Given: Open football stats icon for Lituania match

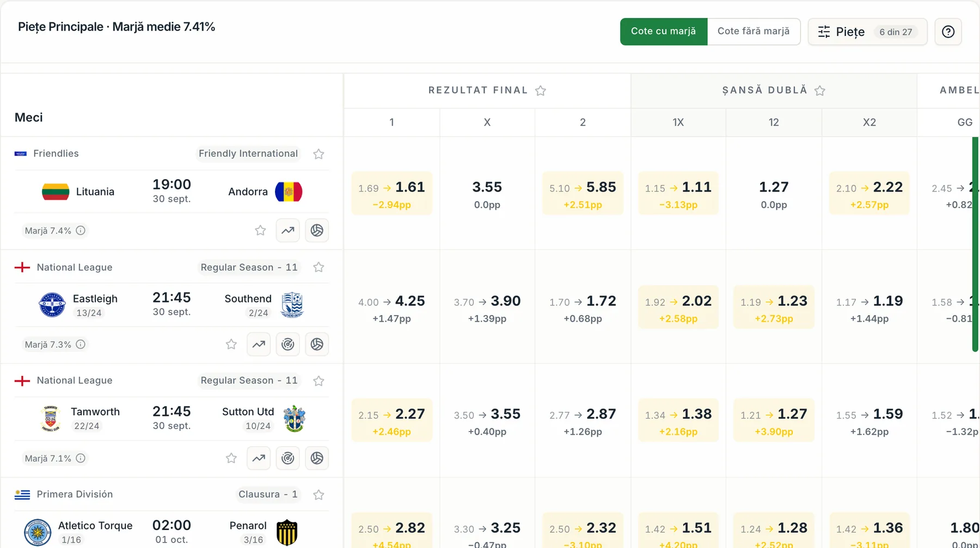Looking at the screenshot, I should click(317, 230).
